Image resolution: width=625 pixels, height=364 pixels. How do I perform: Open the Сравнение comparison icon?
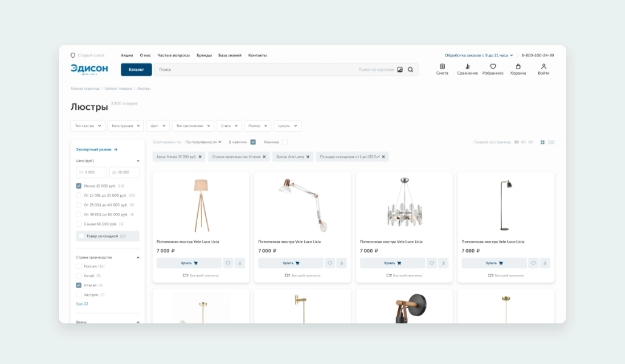pyautogui.click(x=467, y=67)
